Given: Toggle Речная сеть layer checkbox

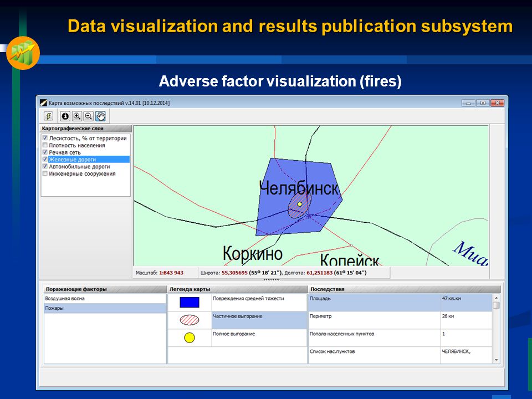Looking at the screenshot, I should point(45,152).
